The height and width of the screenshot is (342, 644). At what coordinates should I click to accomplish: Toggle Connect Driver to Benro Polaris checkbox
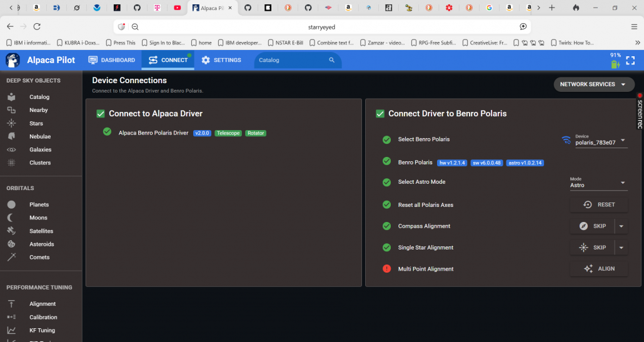pos(380,114)
